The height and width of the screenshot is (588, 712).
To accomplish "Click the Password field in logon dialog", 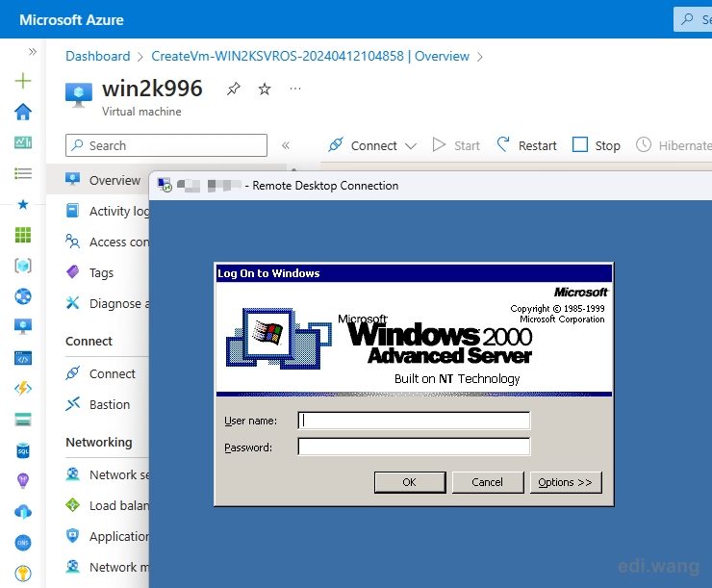I will pyautogui.click(x=414, y=447).
